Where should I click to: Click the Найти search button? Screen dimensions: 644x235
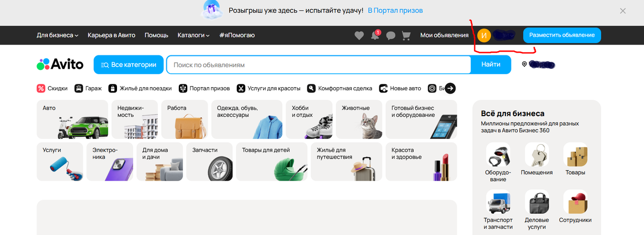[491, 65]
